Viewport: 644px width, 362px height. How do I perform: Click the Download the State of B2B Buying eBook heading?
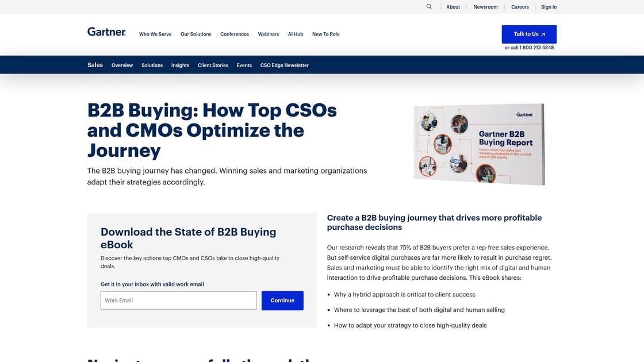[188, 238]
